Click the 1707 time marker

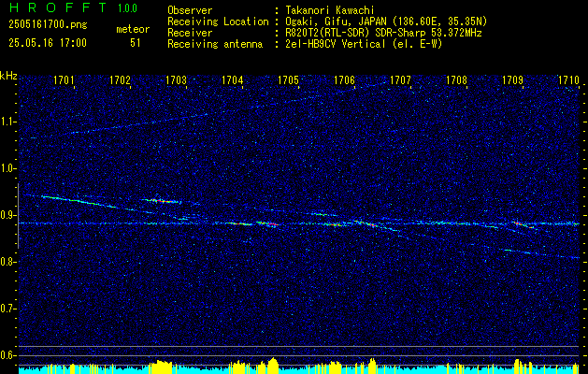pyautogui.click(x=401, y=79)
